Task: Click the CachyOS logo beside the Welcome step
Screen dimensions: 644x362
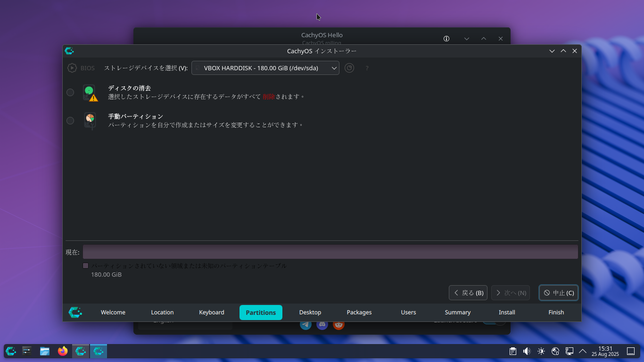Action: pos(75,312)
